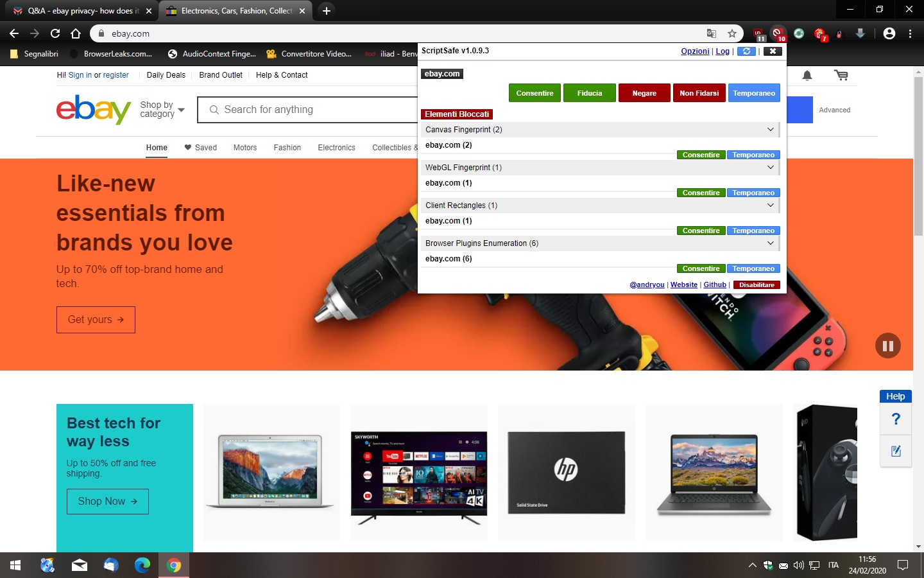Viewport: 924px width, 578px height.
Task: Open the ScriptSafe Log link
Action: 723,51
